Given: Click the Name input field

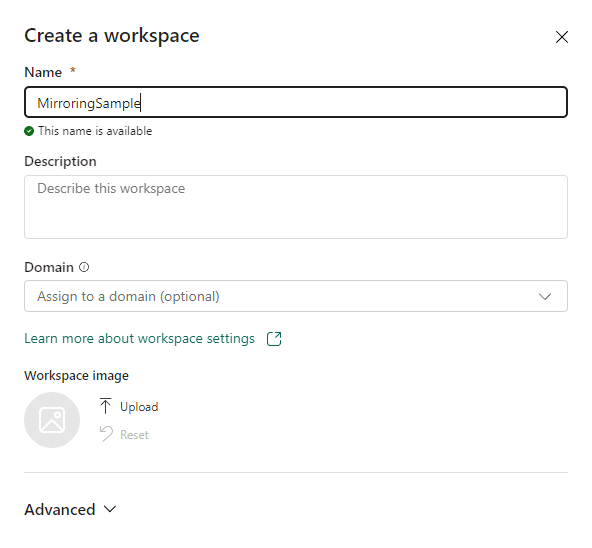Looking at the screenshot, I should pyautogui.click(x=296, y=102).
